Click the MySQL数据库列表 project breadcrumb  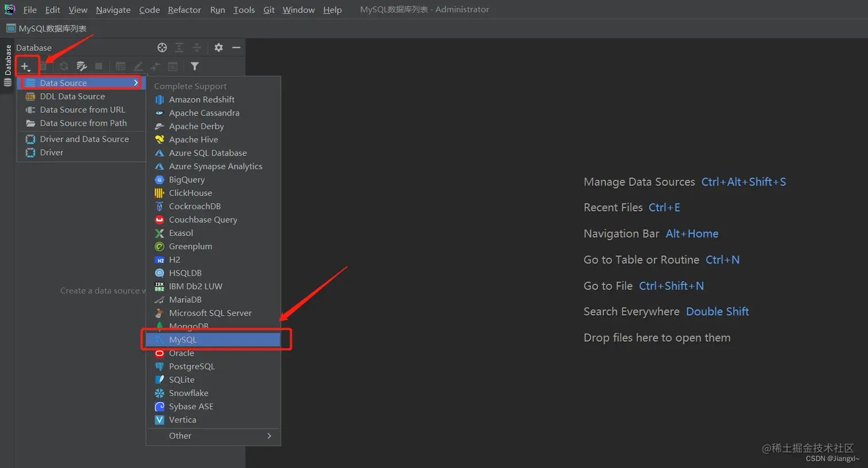click(46, 28)
